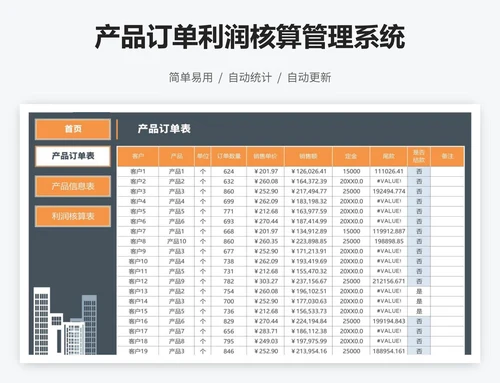Click the sales amount ¥213,954.16
The image size is (500, 383).
pos(309,351)
